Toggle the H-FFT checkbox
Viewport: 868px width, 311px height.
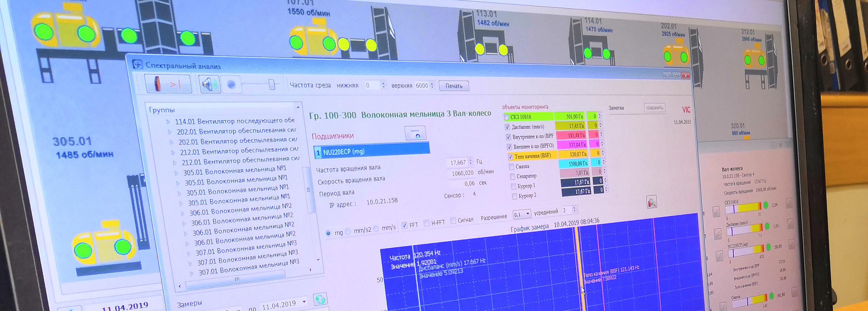pyautogui.click(x=426, y=223)
